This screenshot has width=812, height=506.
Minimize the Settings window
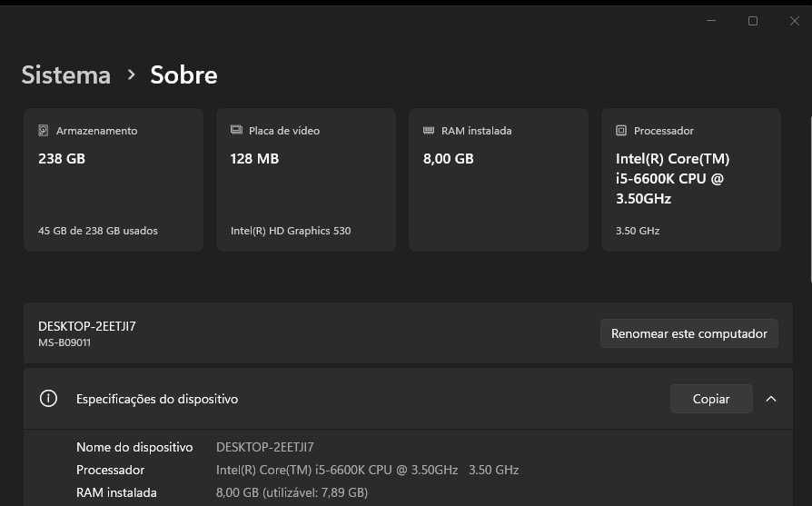tap(712, 21)
